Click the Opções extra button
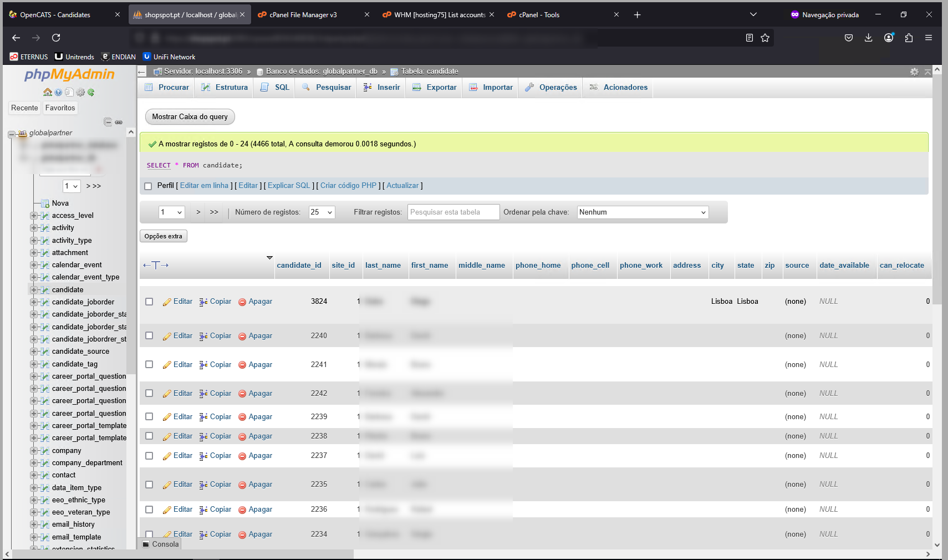948x560 pixels. [x=164, y=236]
